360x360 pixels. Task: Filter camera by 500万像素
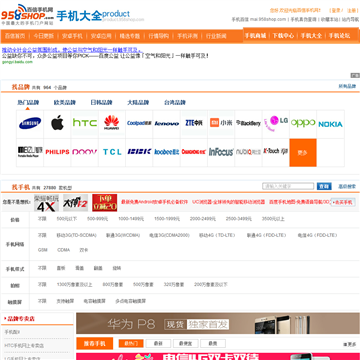143,285
